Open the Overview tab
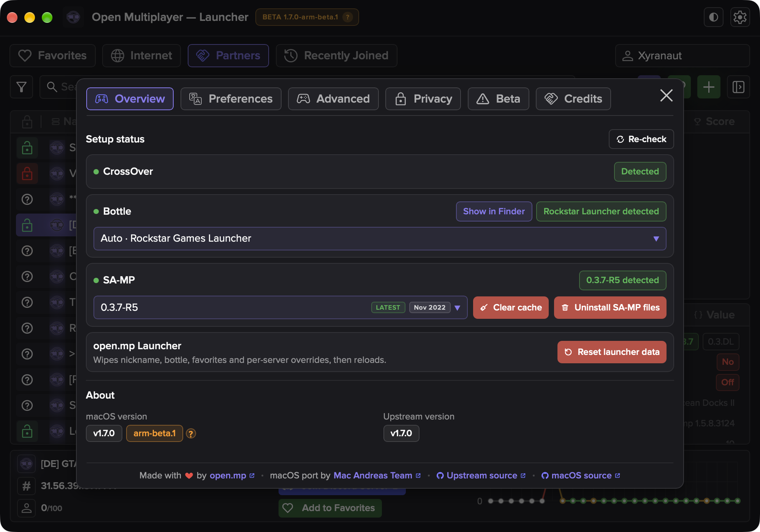This screenshot has width=760, height=532. coord(130,99)
